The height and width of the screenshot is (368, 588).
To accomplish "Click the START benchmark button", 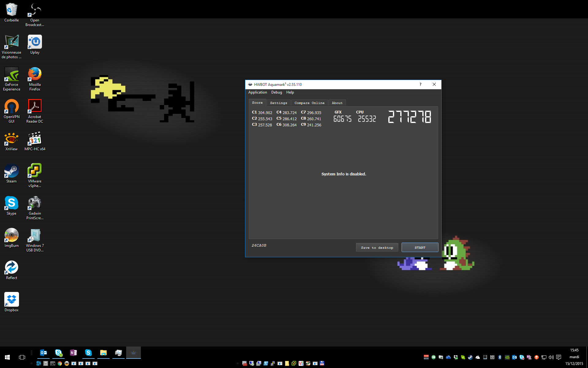I will [420, 247].
